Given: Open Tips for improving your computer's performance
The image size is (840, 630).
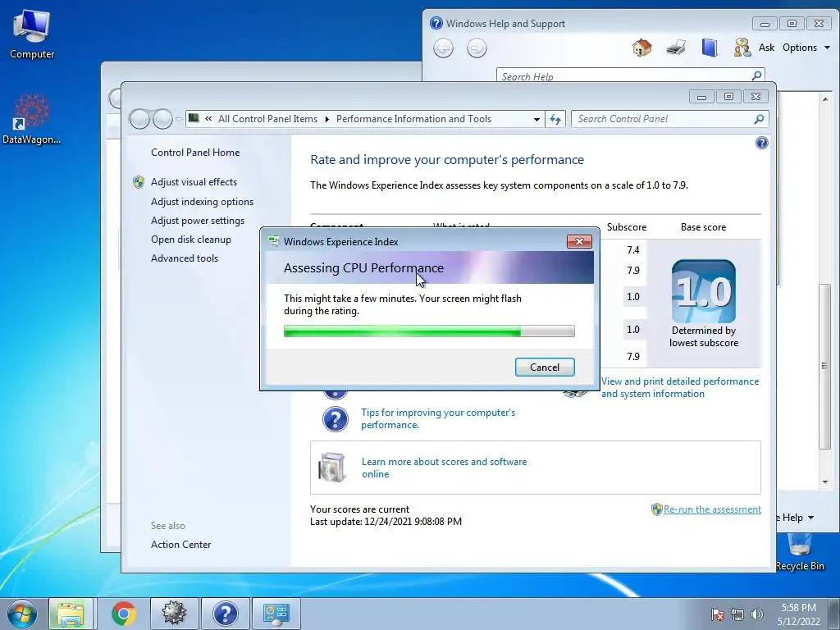Looking at the screenshot, I should 438,418.
